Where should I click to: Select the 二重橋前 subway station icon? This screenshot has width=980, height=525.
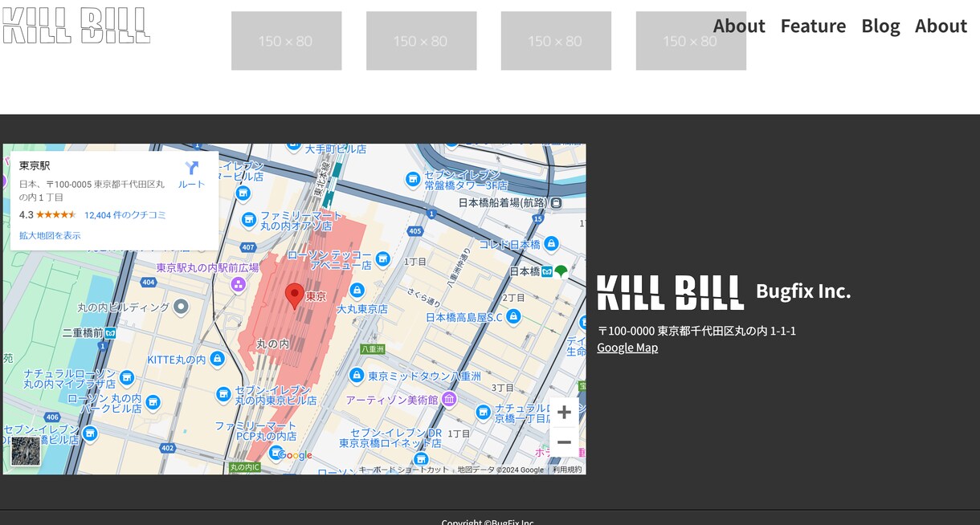click(110, 332)
